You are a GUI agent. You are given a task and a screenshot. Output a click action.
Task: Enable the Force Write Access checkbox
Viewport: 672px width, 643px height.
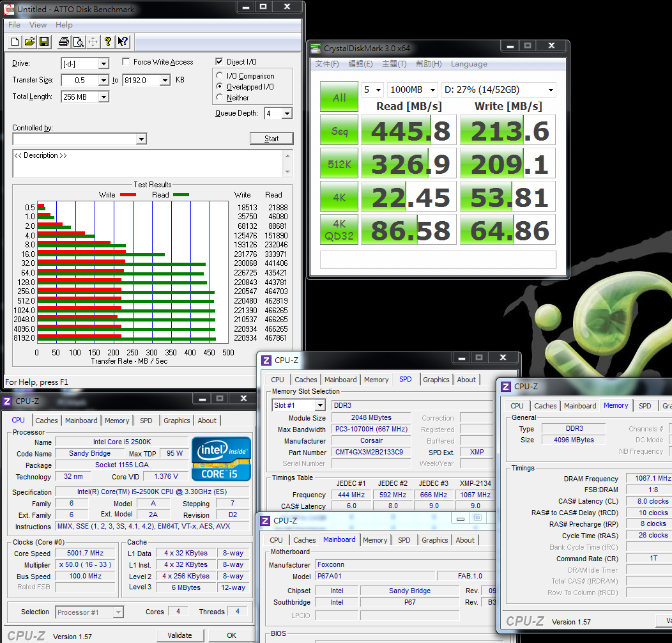click(126, 62)
